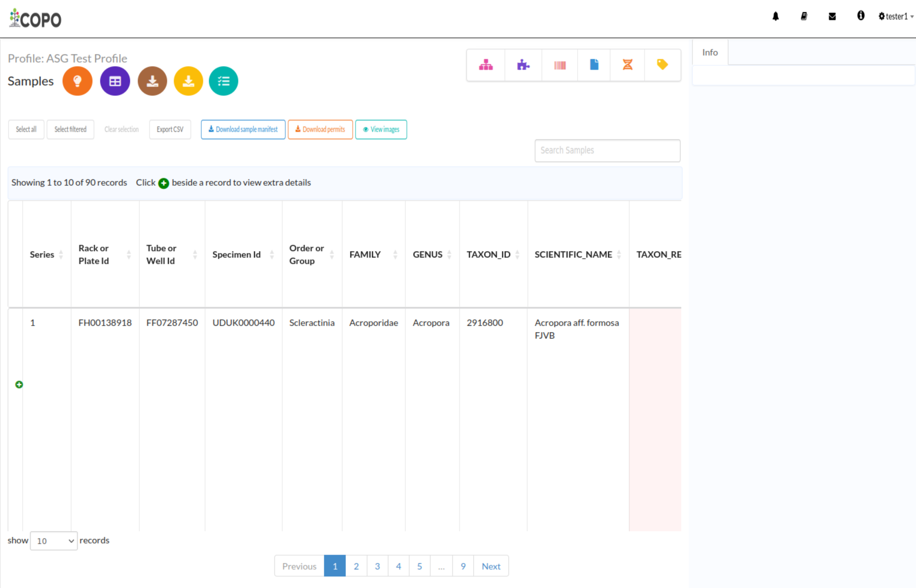
Task: Select pagination page 1
Action: click(x=335, y=566)
